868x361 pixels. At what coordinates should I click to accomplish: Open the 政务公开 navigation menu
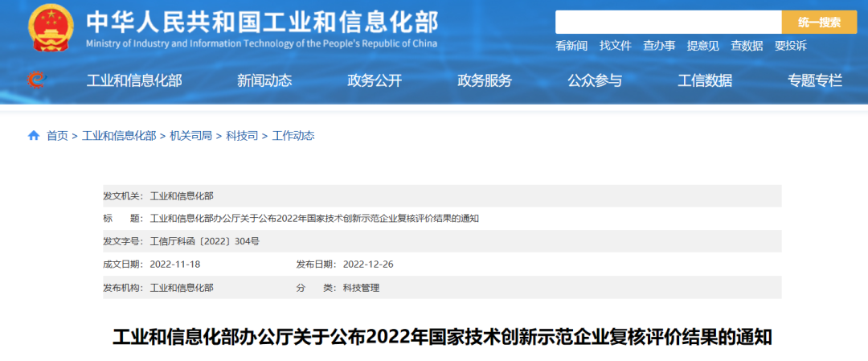pos(375,80)
